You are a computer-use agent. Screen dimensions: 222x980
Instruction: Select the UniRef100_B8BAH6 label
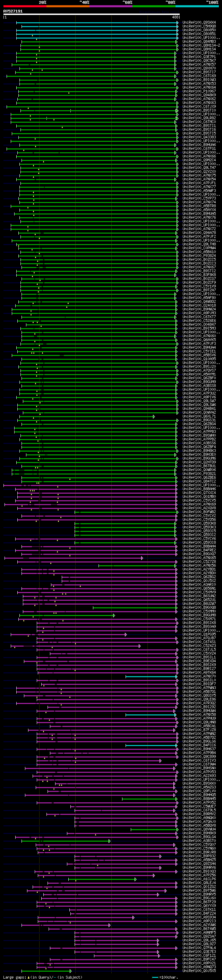(199, 489)
